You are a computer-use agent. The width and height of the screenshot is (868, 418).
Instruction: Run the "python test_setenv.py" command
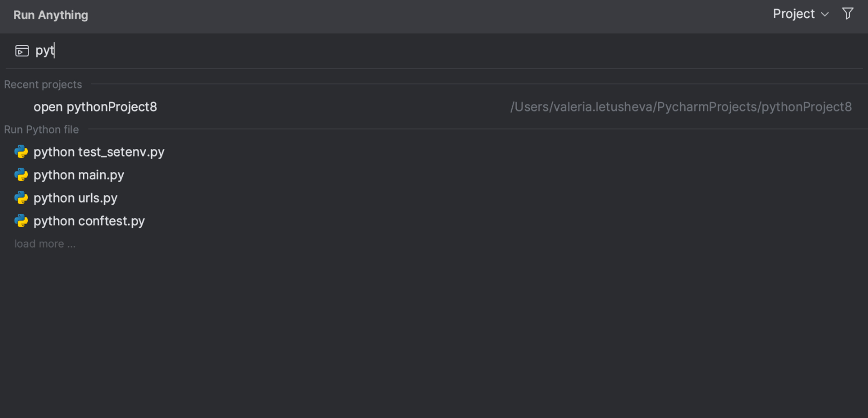click(99, 152)
